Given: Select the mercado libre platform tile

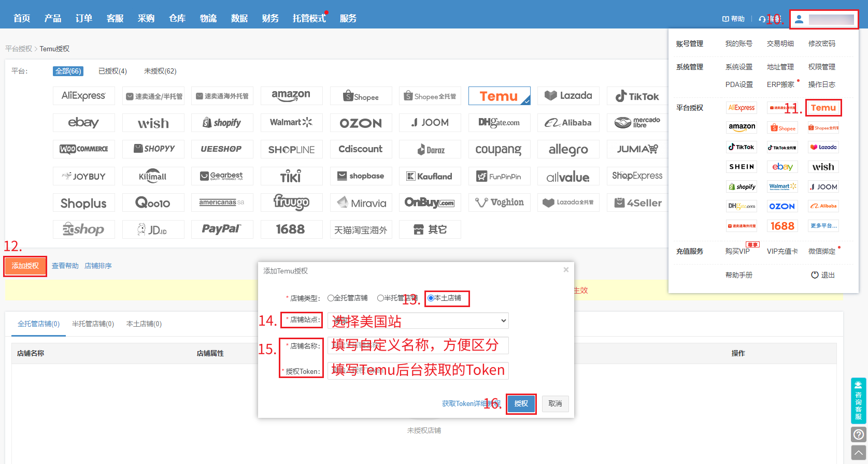Looking at the screenshot, I should [637, 123].
